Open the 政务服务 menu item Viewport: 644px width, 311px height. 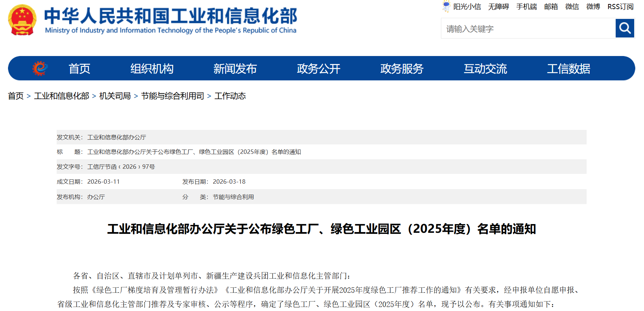coord(402,68)
